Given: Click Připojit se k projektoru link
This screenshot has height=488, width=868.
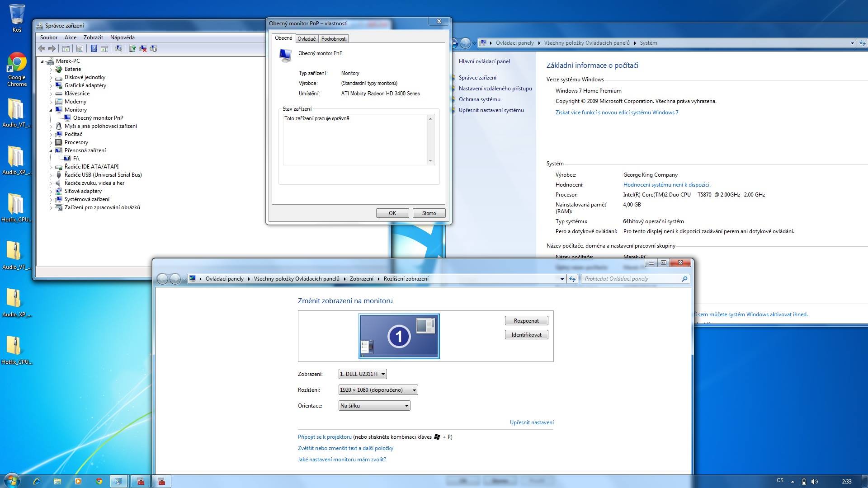Looking at the screenshot, I should [325, 437].
